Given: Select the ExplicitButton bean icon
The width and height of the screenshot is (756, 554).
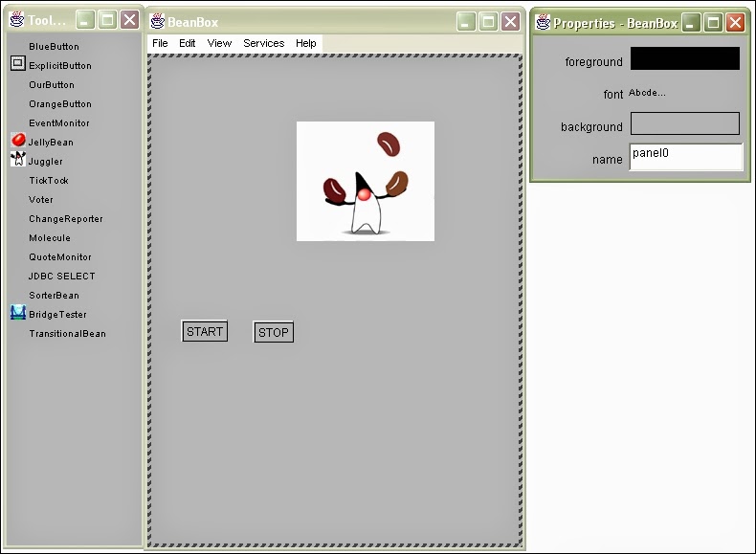Looking at the screenshot, I should point(18,63).
